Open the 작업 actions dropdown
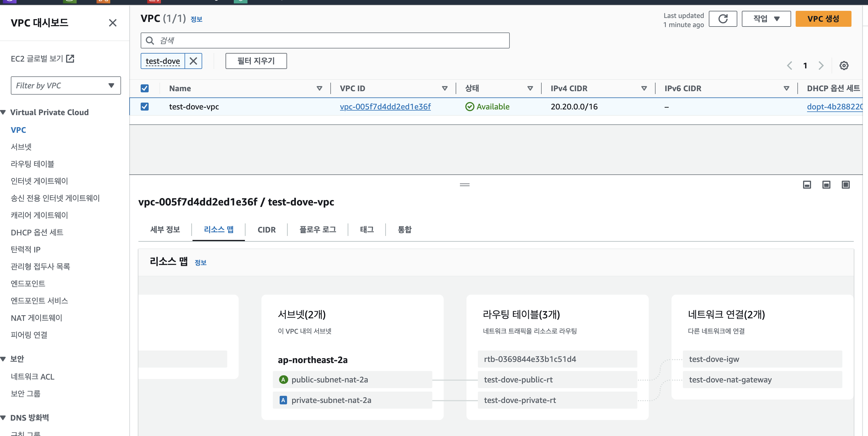The image size is (868, 436). tap(766, 19)
